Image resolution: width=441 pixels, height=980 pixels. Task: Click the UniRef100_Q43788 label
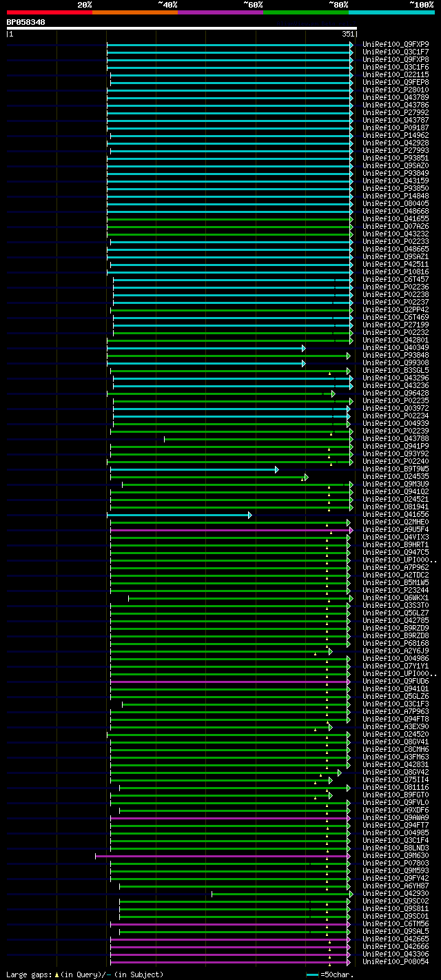(396, 439)
